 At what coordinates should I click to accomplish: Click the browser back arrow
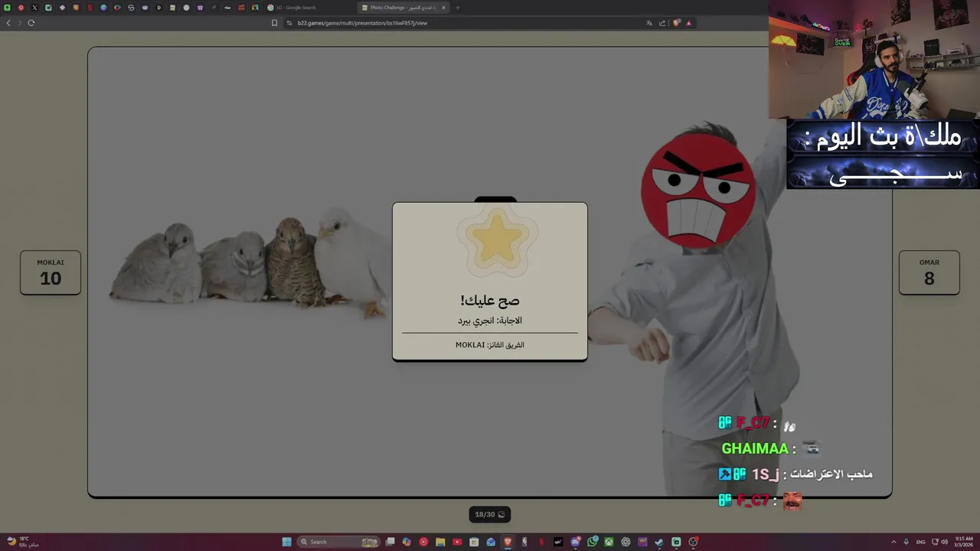(8, 23)
